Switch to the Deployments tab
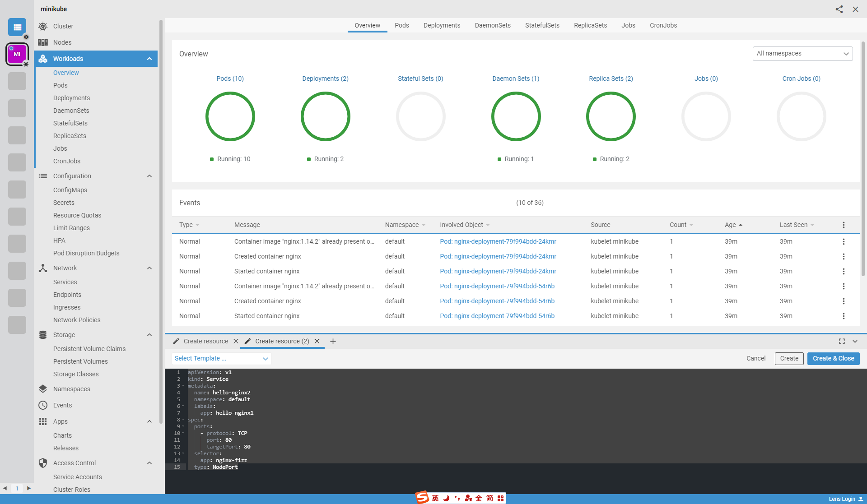The height and width of the screenshot is (504, 867). [442, 25]
